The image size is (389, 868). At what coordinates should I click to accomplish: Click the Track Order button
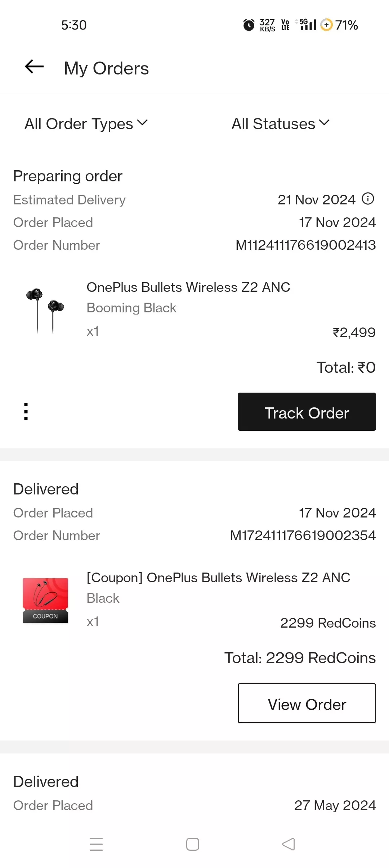[307, 412]
